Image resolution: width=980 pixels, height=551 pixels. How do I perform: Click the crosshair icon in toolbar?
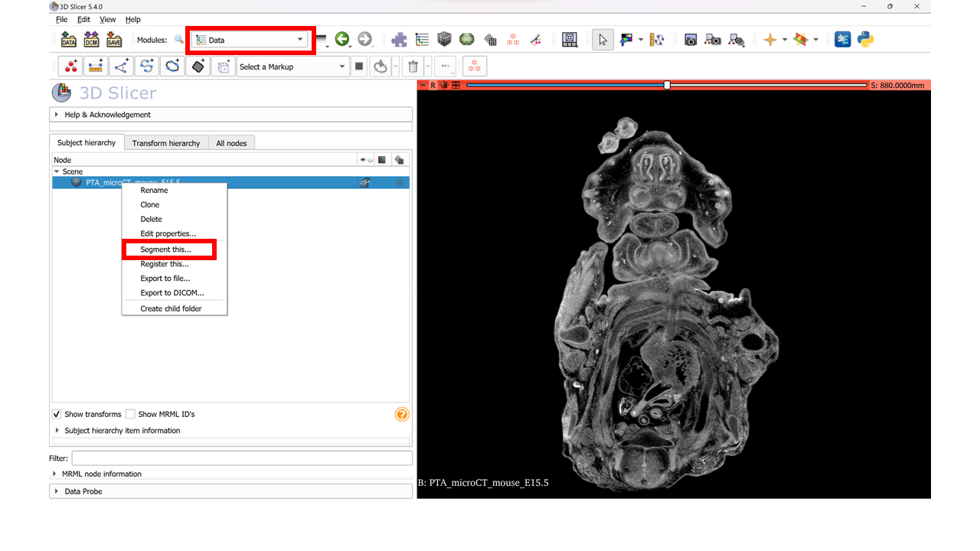point(770,40)
